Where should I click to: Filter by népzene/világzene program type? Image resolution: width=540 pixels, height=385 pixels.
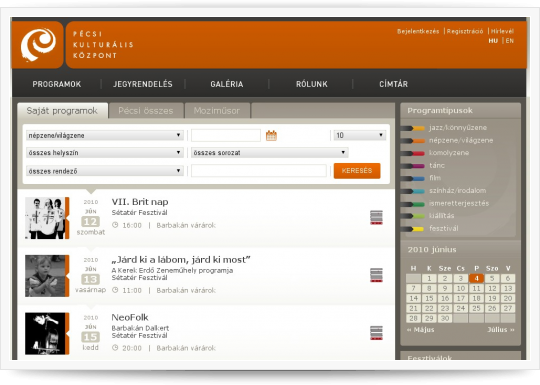click(x=461, y=141)
